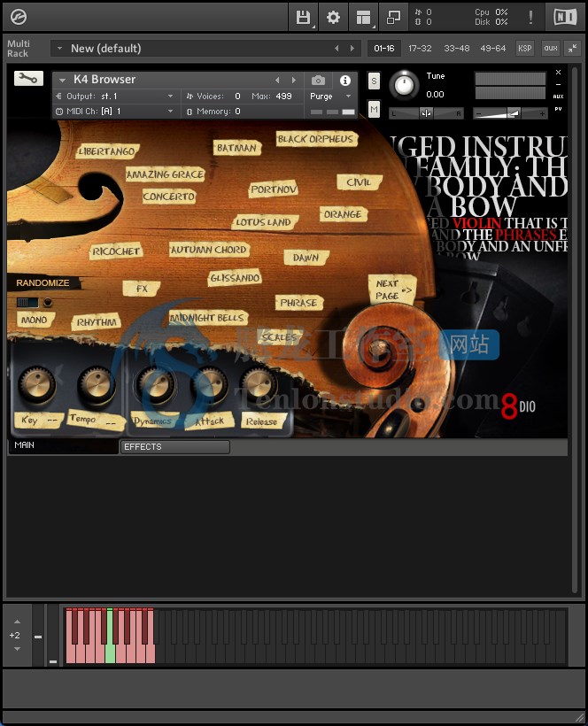The image size is (588, 726).
Task: Remove instrument with the X button
Action: pos(559,73)
